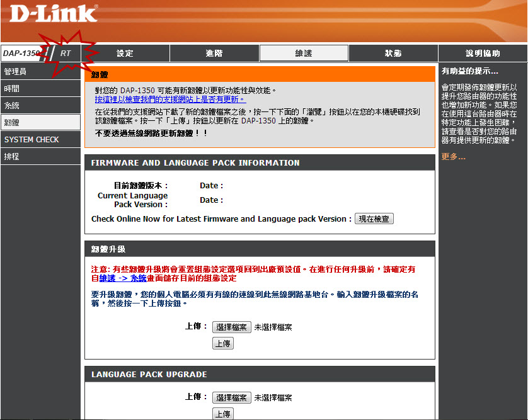
Task: Click the LANGUAGE PACK UPGRADE heading
Action: click(x=149, y=374)
